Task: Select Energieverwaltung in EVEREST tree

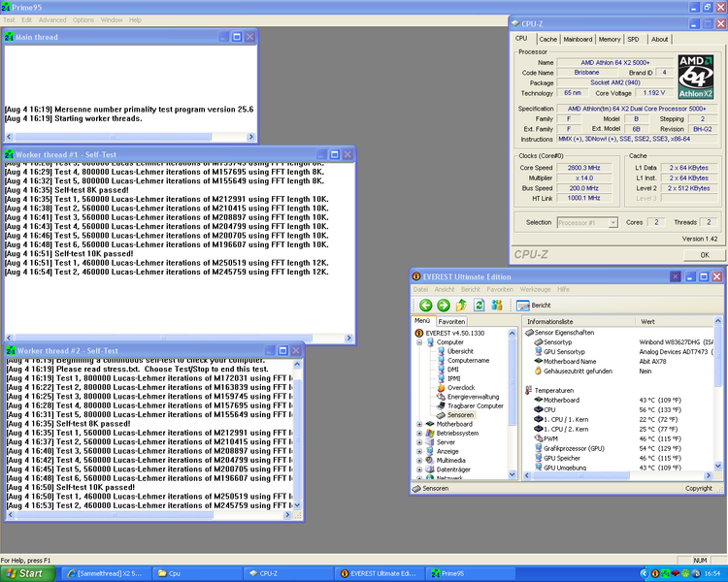Action: coord(473,397)
